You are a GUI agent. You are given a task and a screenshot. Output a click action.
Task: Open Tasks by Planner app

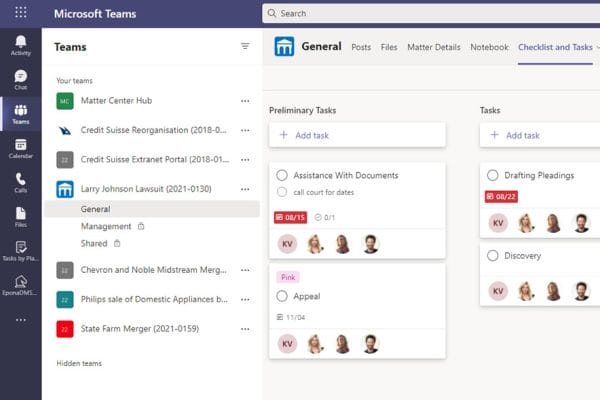coord(20,251)
